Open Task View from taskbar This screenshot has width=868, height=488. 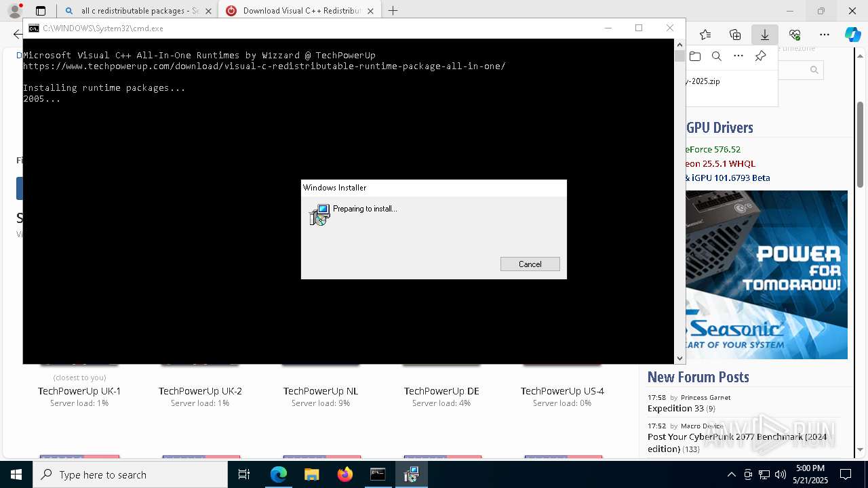(244, 474)
